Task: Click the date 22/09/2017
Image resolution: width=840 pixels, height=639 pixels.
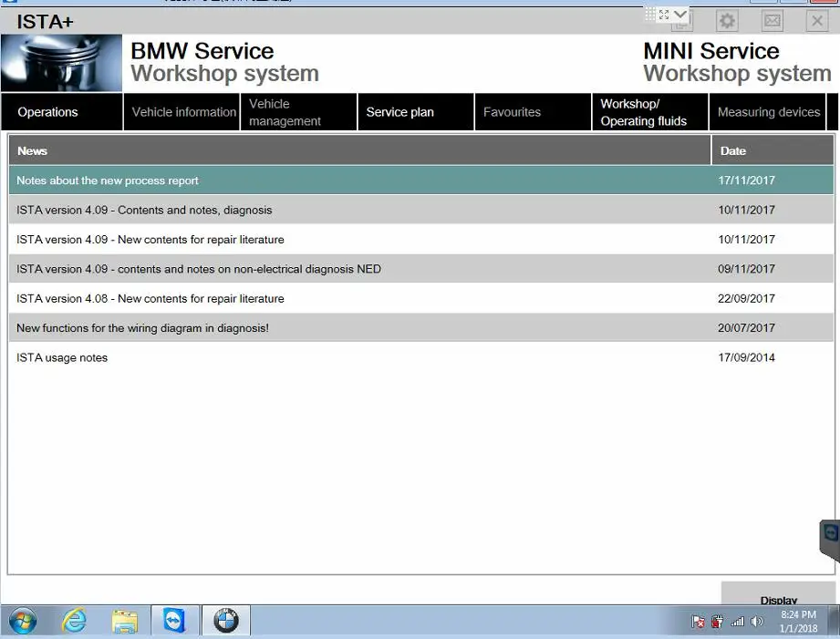Action: [746, 298]
